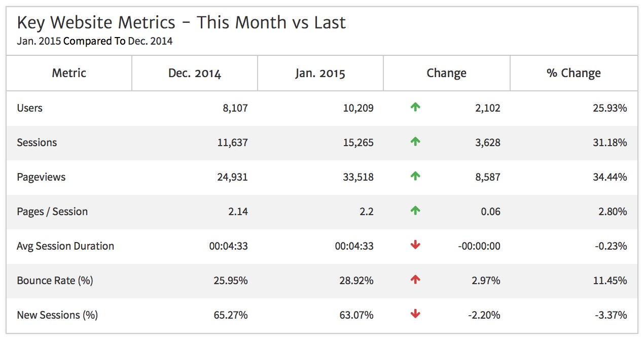Click the 33,518 Pageviews value for Jan. 2015
This screenshot has height=342, width=644.
pyautogui.click(x=357, y=177)
